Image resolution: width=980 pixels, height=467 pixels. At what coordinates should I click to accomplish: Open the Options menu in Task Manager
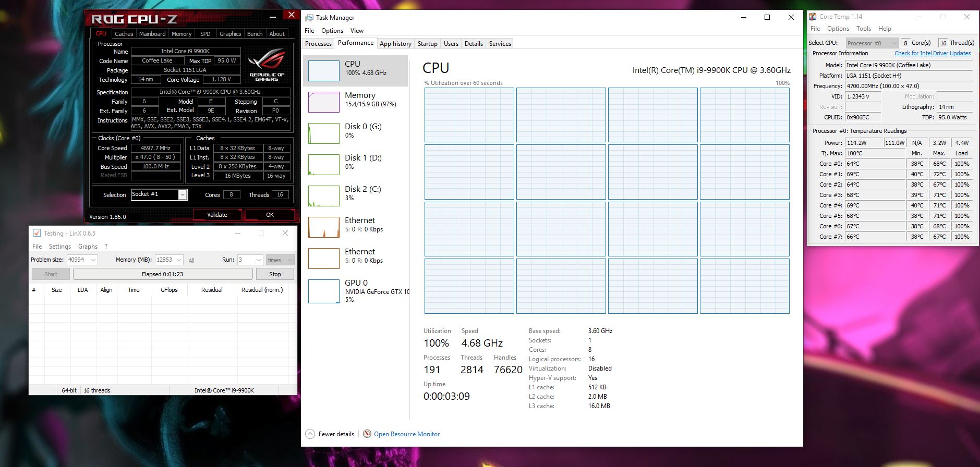(332, 31)
